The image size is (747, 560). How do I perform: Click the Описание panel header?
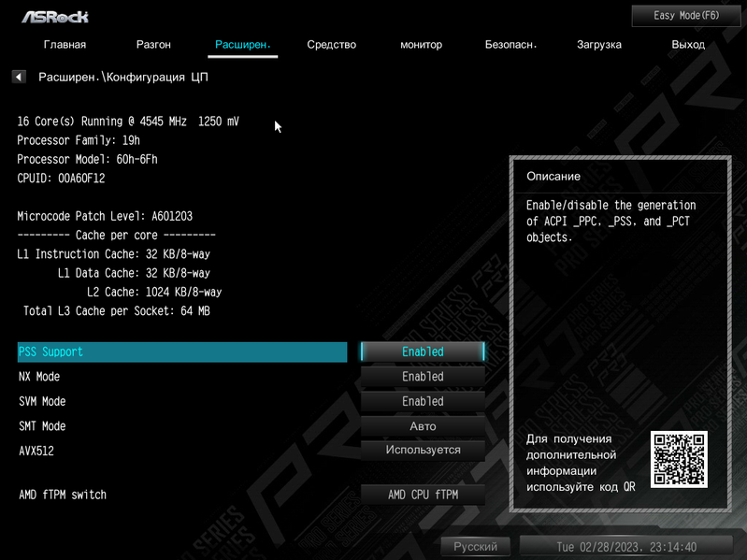click(553, 176)
